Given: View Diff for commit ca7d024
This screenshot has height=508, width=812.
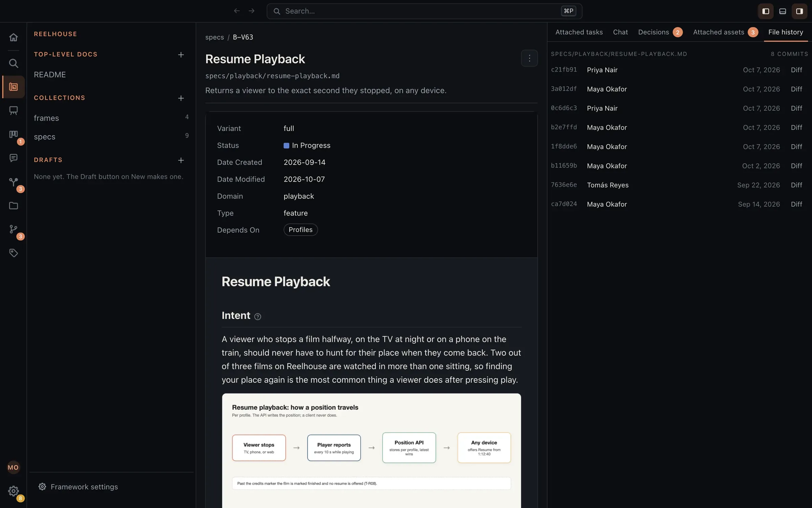Looking at the screenshot, I should coord(796,204).
